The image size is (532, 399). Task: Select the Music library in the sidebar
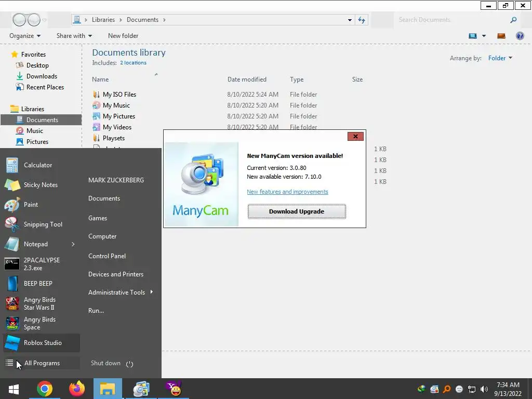[x=35, y=130]
